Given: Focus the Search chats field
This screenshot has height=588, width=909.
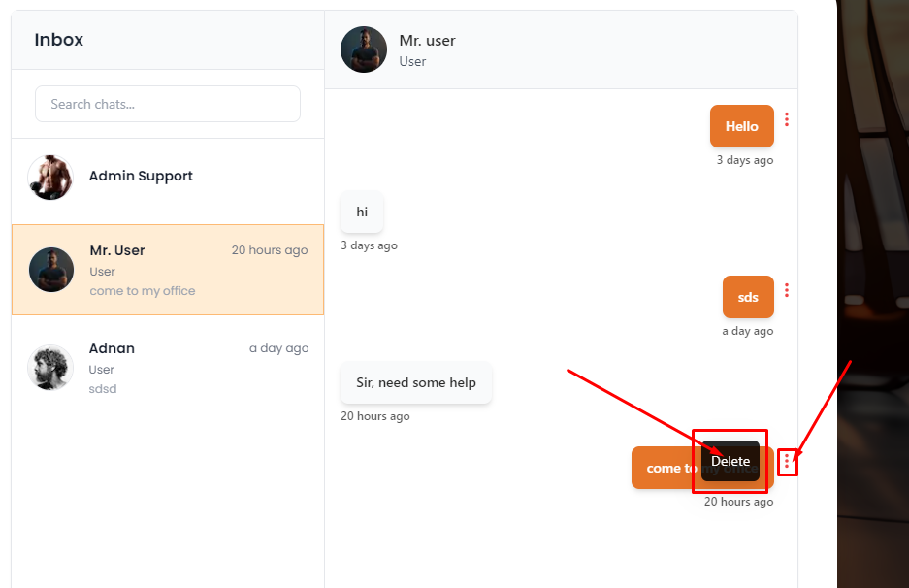Looking at the screenshot, I should (168, 104).
